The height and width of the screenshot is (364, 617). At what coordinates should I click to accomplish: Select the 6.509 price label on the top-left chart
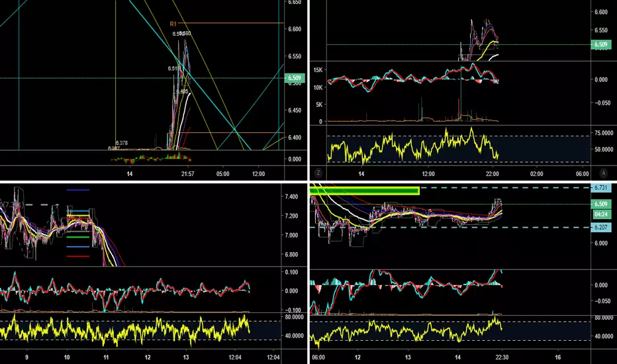click(295, 78)
